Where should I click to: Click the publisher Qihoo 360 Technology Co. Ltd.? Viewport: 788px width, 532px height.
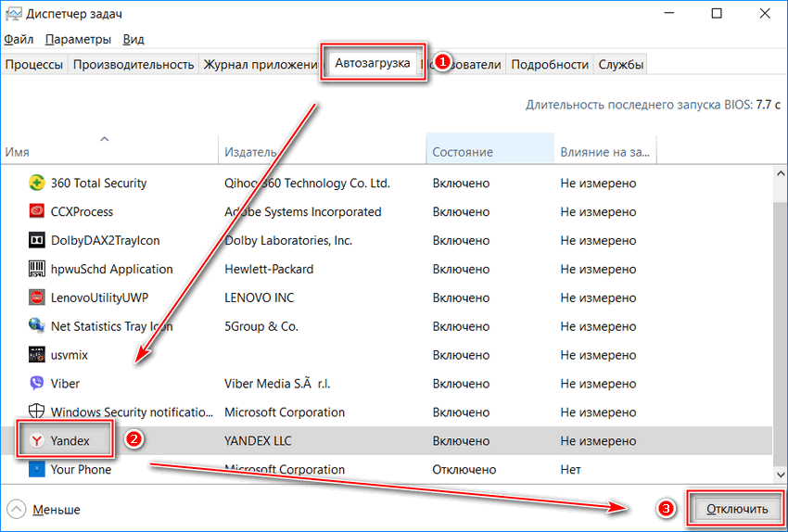coord(307,184)
